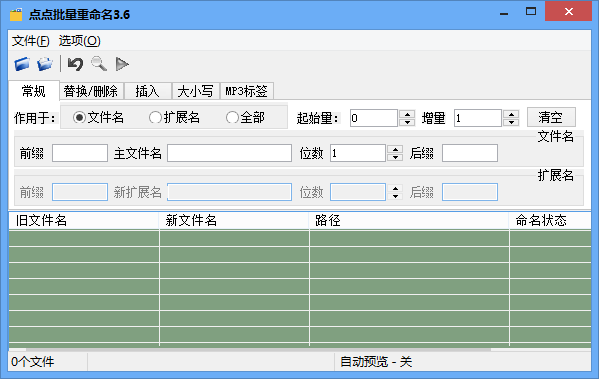This screenshot has width=599, height=379.
Task: Switch to the 替换/删除 tab
Action: [91, 91]
